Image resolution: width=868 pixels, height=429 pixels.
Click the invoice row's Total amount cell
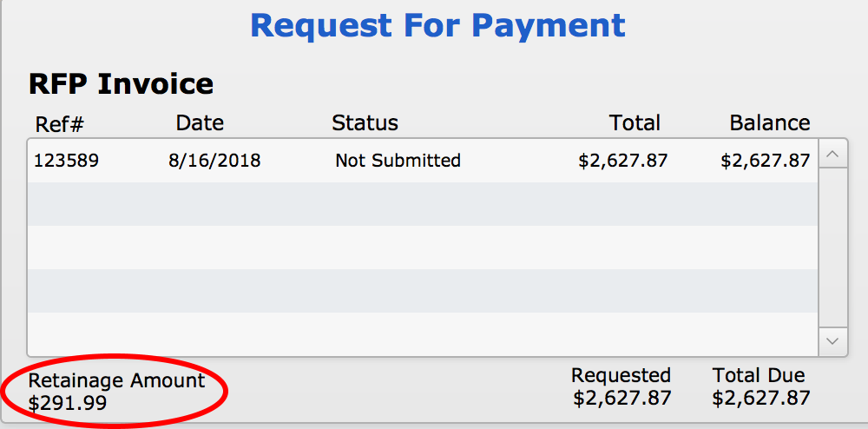coord(622,161)
